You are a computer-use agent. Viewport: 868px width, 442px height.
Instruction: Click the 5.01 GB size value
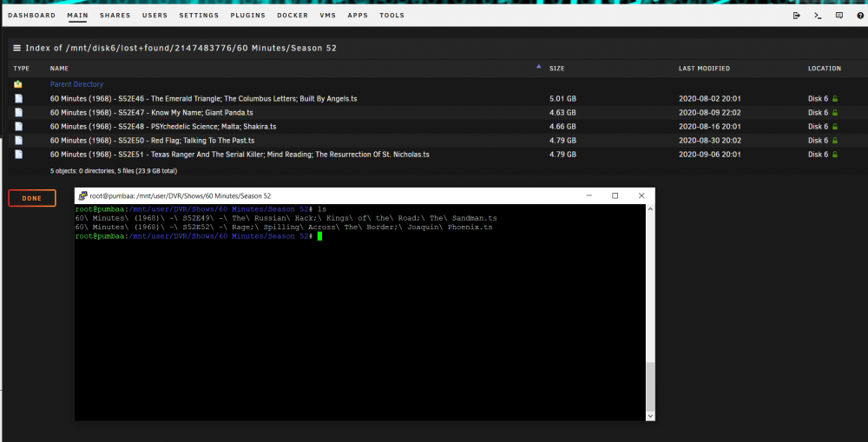tap(562, 99)
